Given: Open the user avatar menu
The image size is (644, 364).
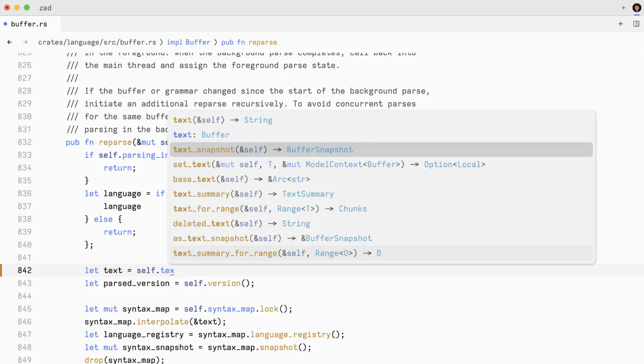Looking at the screenshot, I should coord(636,8).
